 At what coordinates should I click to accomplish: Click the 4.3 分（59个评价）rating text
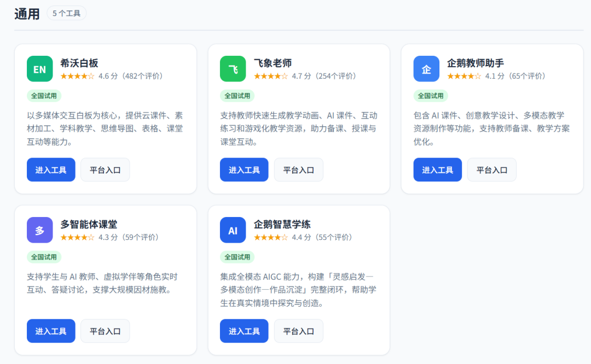129,238
